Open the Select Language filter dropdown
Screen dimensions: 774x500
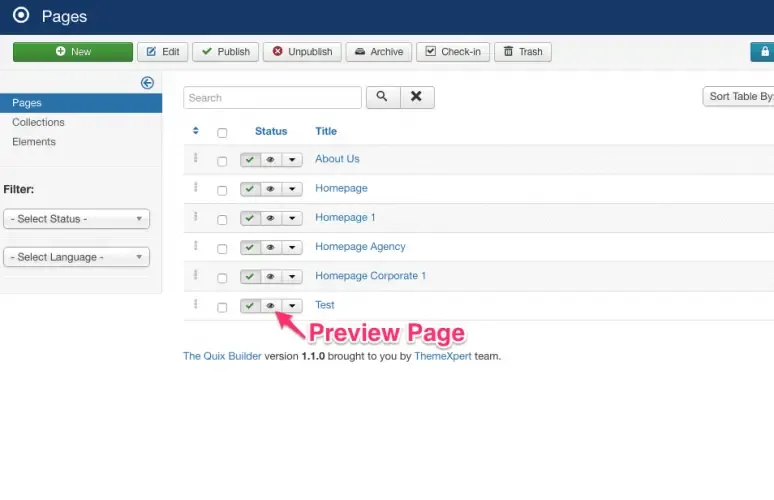pyautogui.click(x=77, y=257)
